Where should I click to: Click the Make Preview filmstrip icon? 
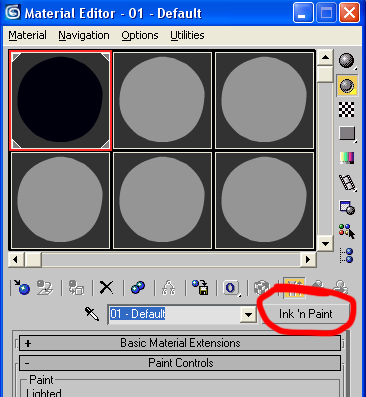pos(347,183)
